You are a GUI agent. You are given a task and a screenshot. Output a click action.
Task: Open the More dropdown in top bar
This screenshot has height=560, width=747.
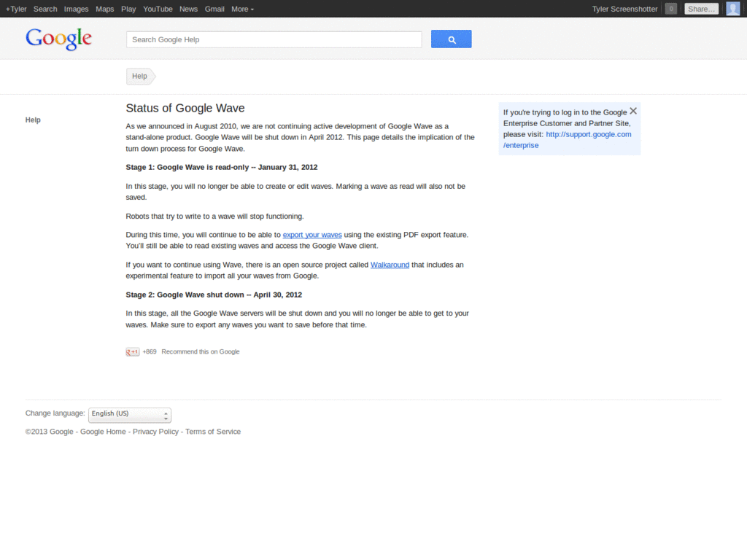pyautogui.click(x=242, y=9)
